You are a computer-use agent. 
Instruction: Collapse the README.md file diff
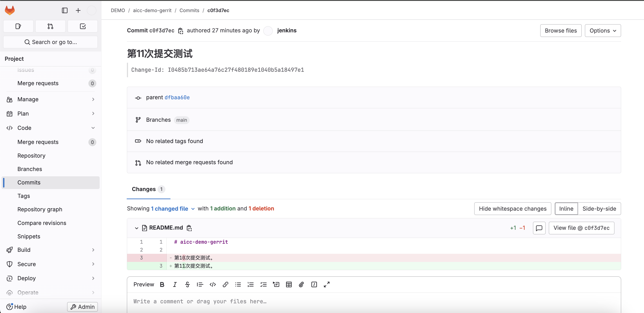click(x=137, y=228)
